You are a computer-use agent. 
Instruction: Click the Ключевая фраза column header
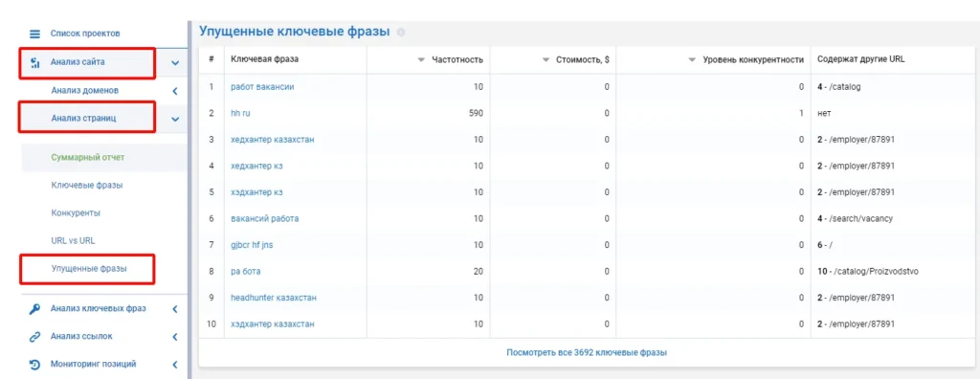click(265, 60)
